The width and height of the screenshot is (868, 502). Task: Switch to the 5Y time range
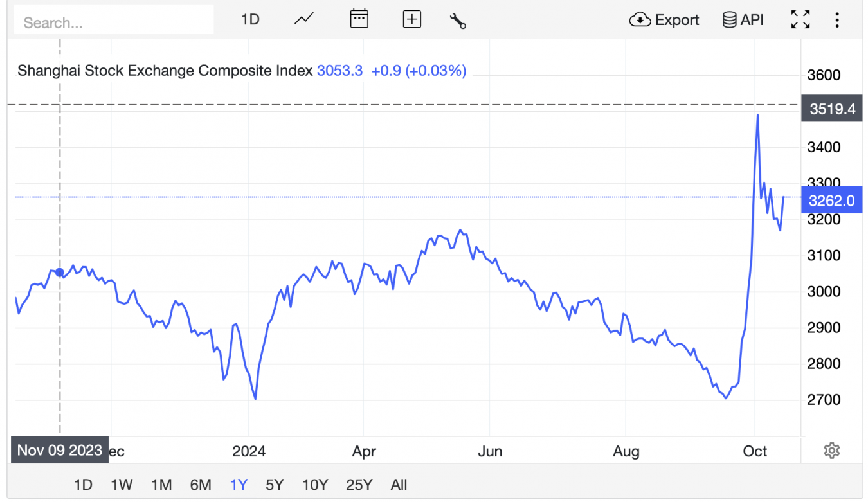(275, 485)
